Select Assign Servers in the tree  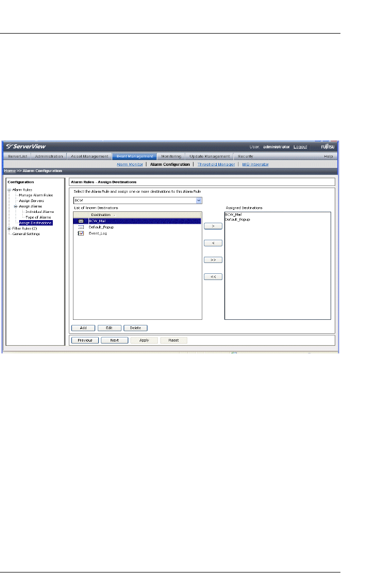(x=32, y=201)
